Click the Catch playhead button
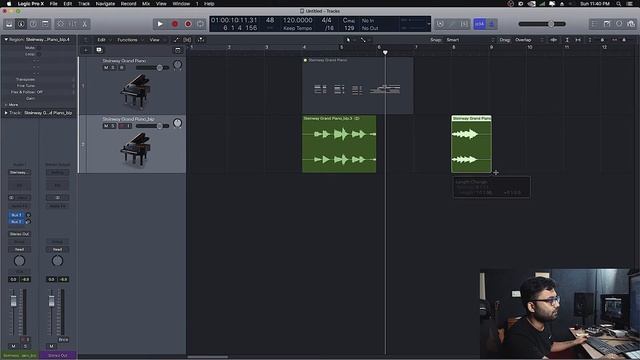Viewport: 640px width, 360px height. click(x=201, y=40)
